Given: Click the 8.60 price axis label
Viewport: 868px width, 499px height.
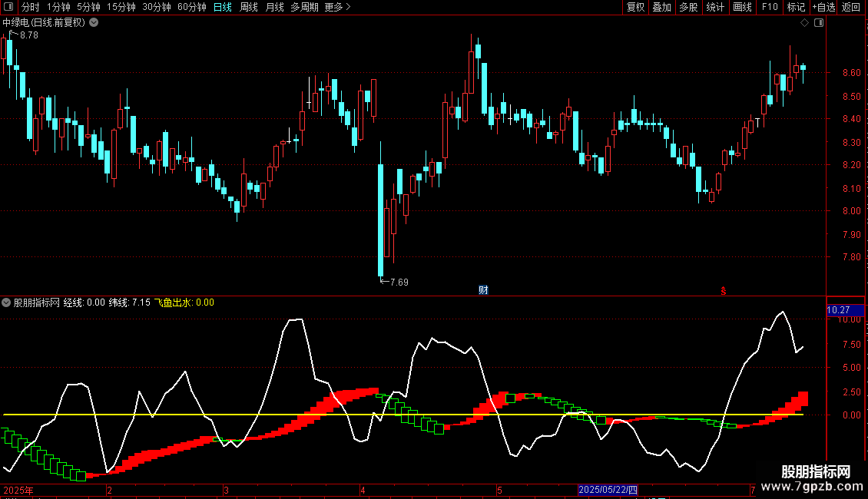Looking at the screenshot, I should 851,73.
